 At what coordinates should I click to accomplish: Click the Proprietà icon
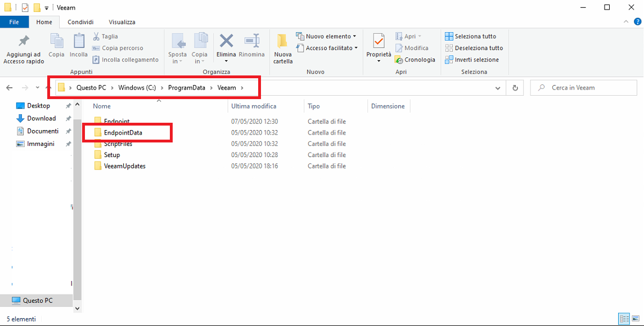tap(379, 42)
